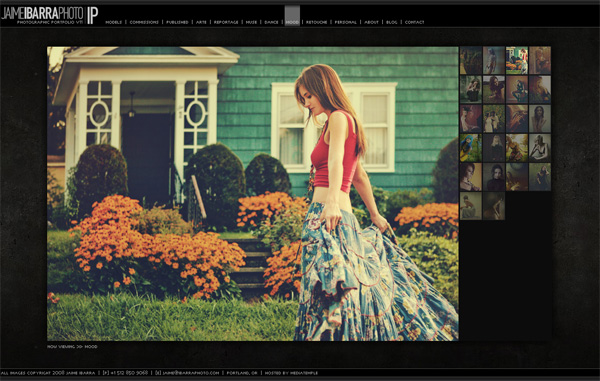Go to the Dance gallery

click(x=271, y=22)
